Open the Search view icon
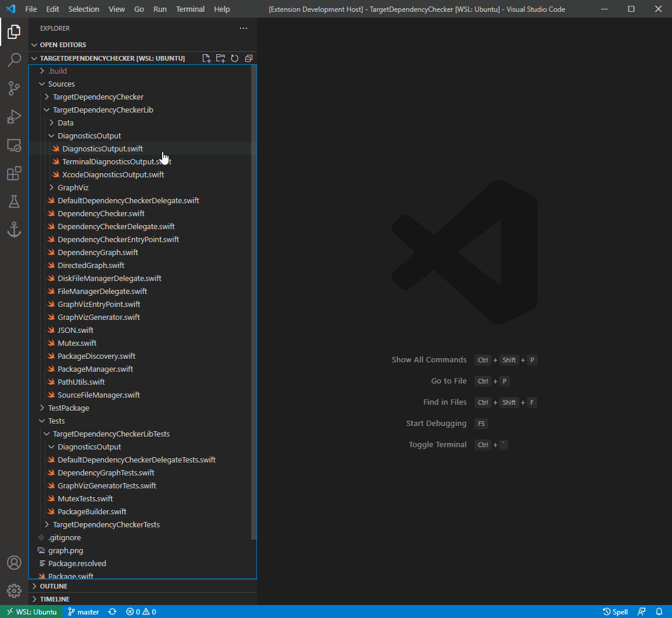Viewport: 672px width, 618px height. coord(14,60)
